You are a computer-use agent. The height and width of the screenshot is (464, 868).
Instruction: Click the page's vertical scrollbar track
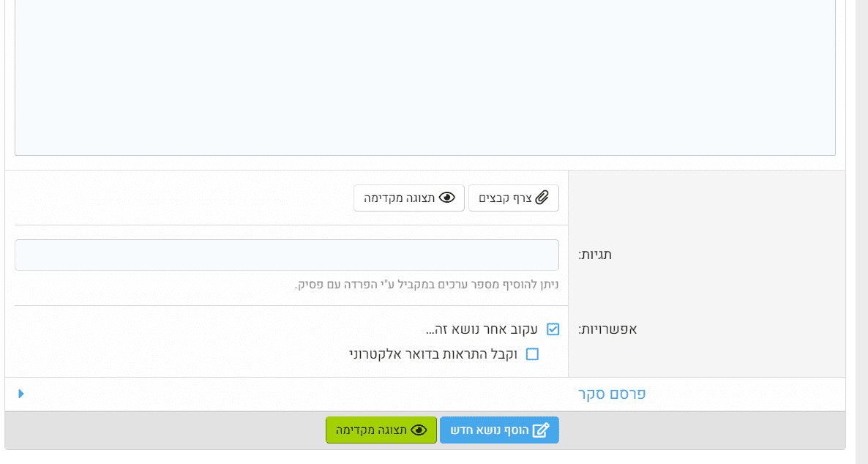point(861,220)
